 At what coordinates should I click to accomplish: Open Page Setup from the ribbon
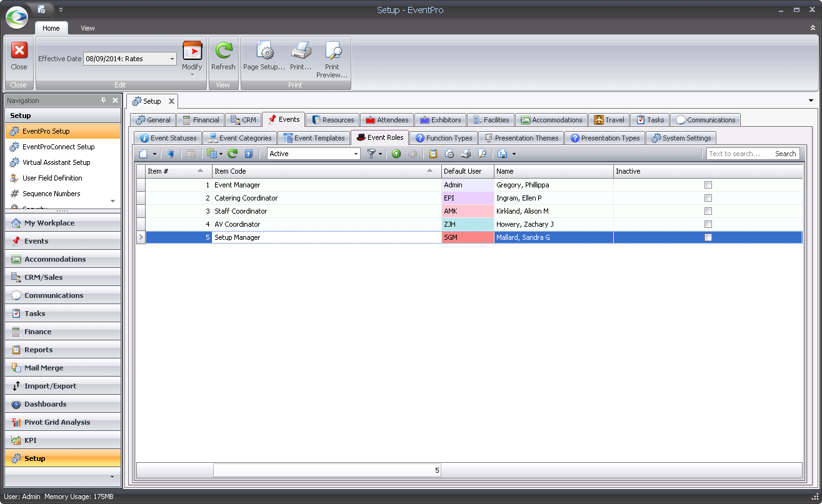click(264, 57)
